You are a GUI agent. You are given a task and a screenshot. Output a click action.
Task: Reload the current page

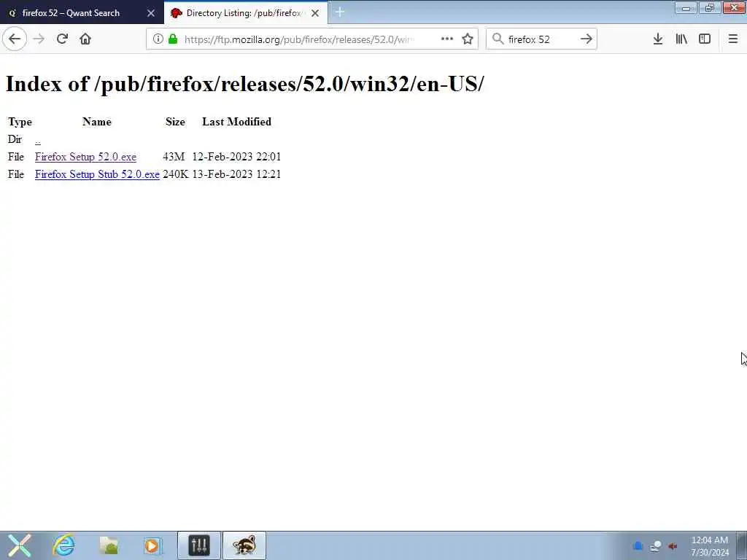62,39
